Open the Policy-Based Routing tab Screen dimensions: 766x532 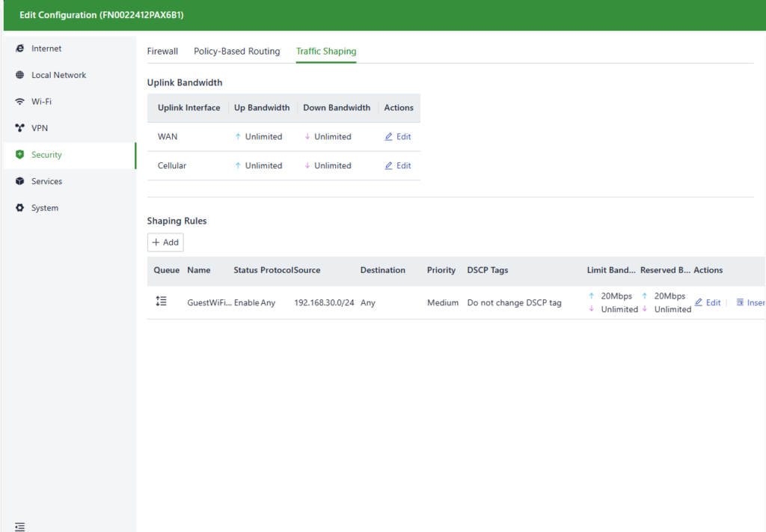(236, 52)
